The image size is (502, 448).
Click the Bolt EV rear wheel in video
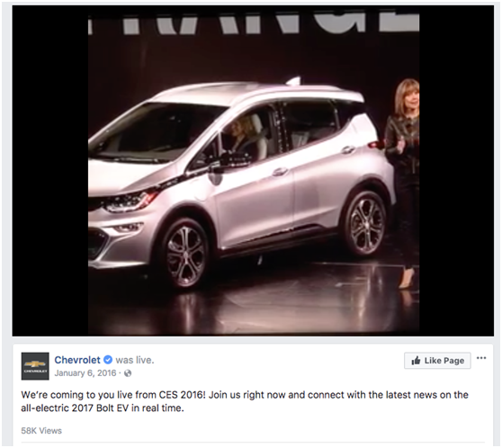coord(366,224)
